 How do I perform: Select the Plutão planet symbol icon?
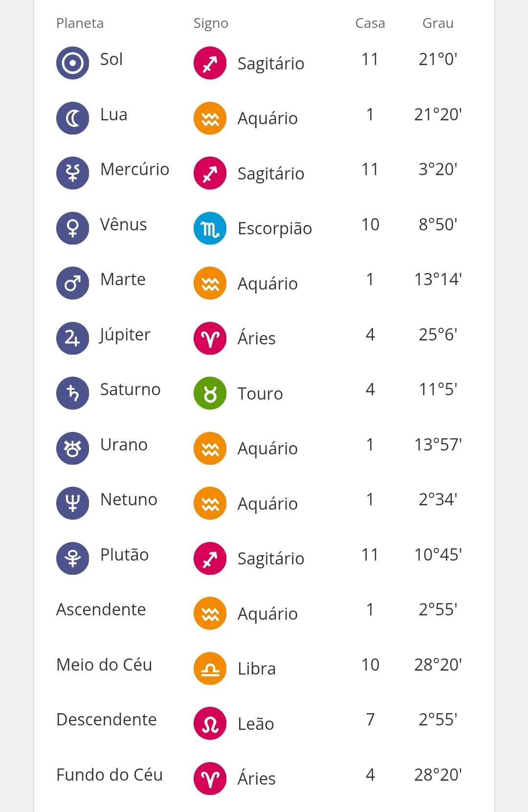(x=72, y=559)
